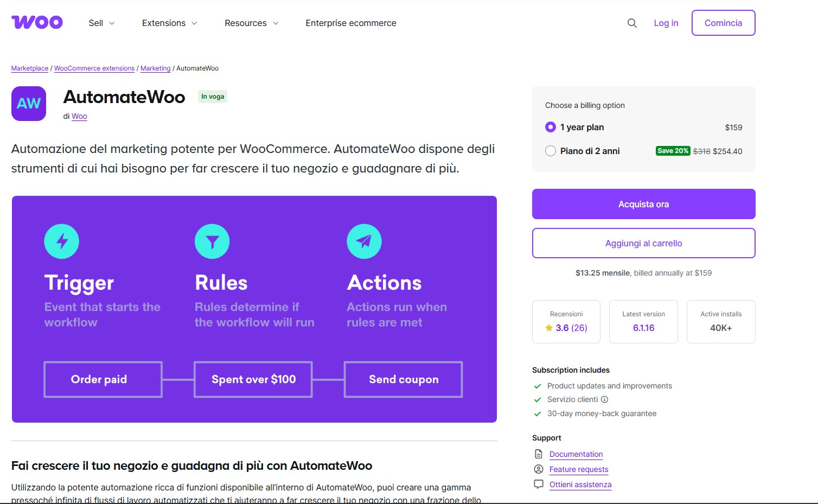The image size is (818, 504).
Task: Click the lightning bolt Trigger icon
Action: pyautogui.click(x=61, y=241)
